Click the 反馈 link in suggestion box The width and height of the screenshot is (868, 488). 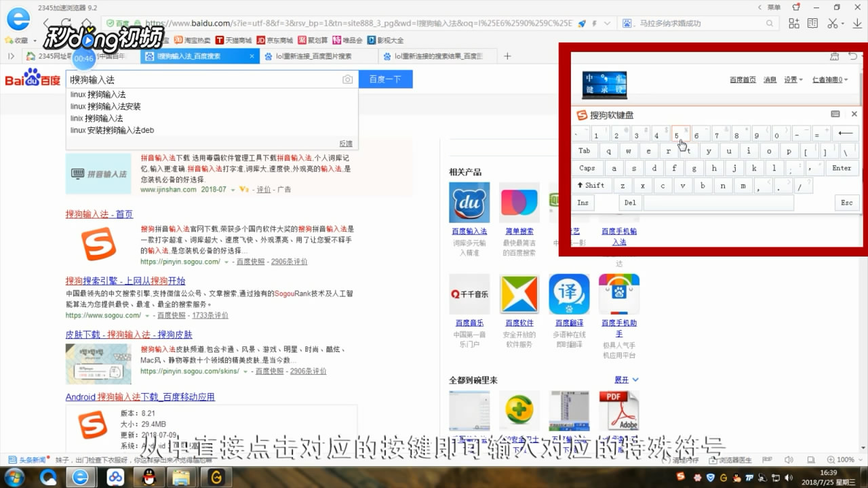click(x=346, y=144)
